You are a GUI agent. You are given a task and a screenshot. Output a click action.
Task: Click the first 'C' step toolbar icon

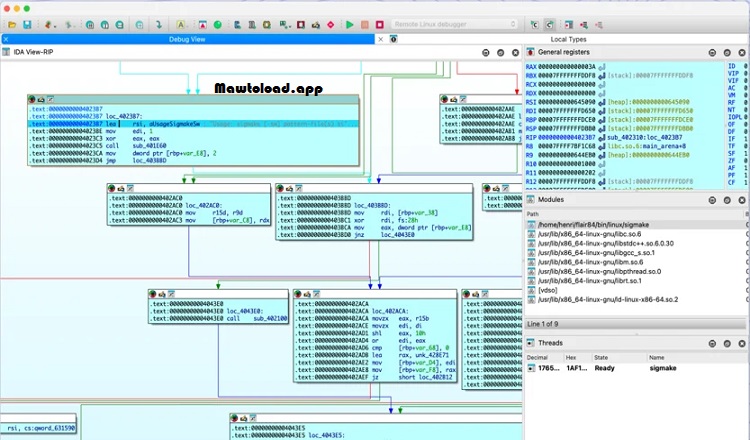534,24
